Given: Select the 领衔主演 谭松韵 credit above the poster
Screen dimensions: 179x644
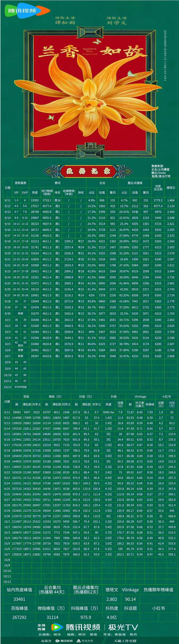Looking at the screenshot, I should pyautogui.click(x=65, y=20).
